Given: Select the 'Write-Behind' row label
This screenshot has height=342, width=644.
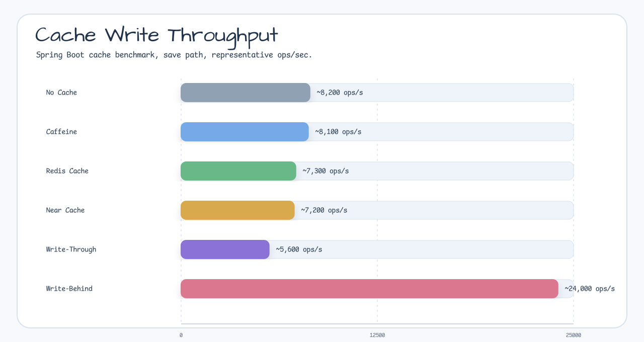Looking at the screenshot, I should click(69, 289).
